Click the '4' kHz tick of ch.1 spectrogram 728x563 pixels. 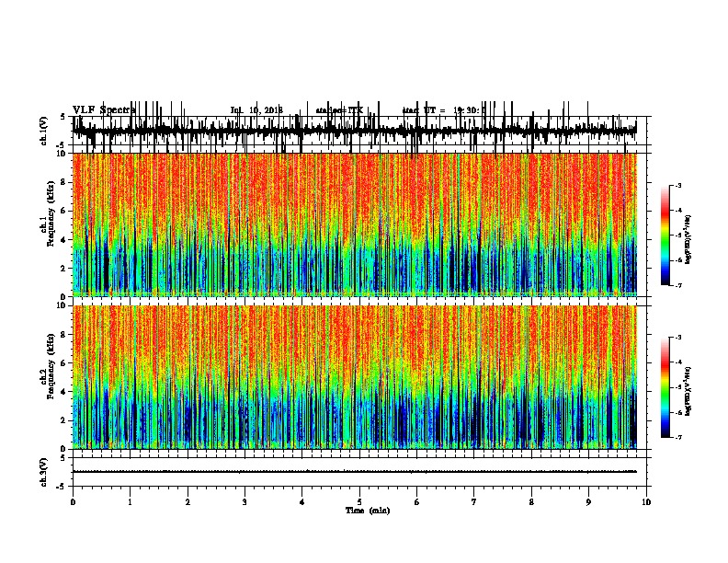point(63,239)
